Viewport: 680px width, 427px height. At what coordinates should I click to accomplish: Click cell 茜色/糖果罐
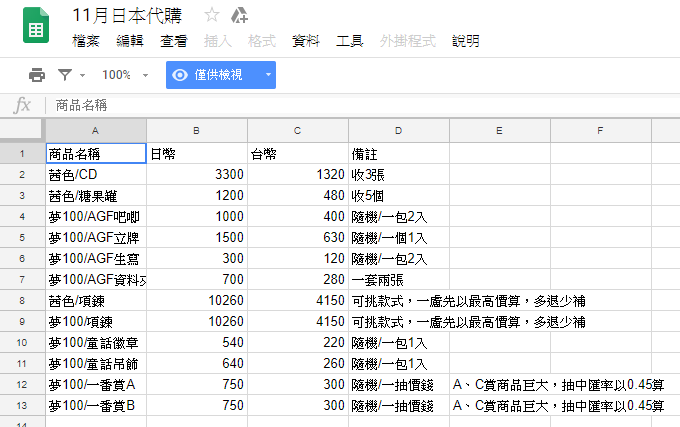[x=96, y=196]
